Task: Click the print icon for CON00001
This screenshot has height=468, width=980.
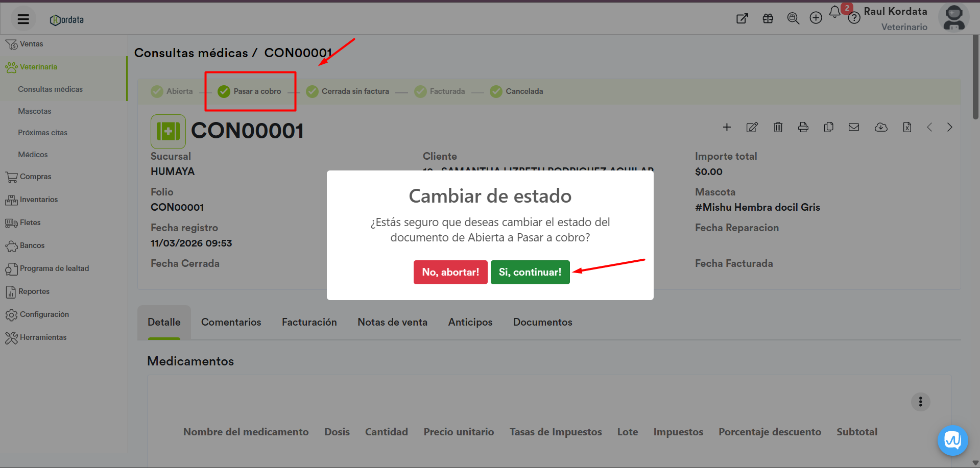Action: tap(803, 127)
